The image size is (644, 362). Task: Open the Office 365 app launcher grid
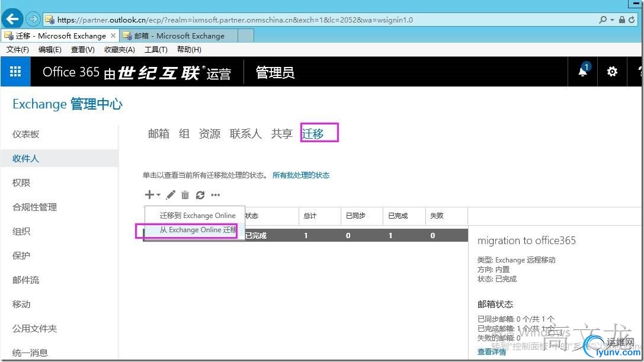tap(15, 72)
